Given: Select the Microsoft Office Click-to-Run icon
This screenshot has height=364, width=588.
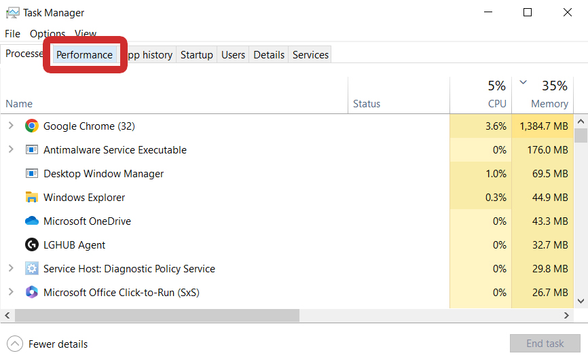Looking at the screenshot, I should pos(31,292).
